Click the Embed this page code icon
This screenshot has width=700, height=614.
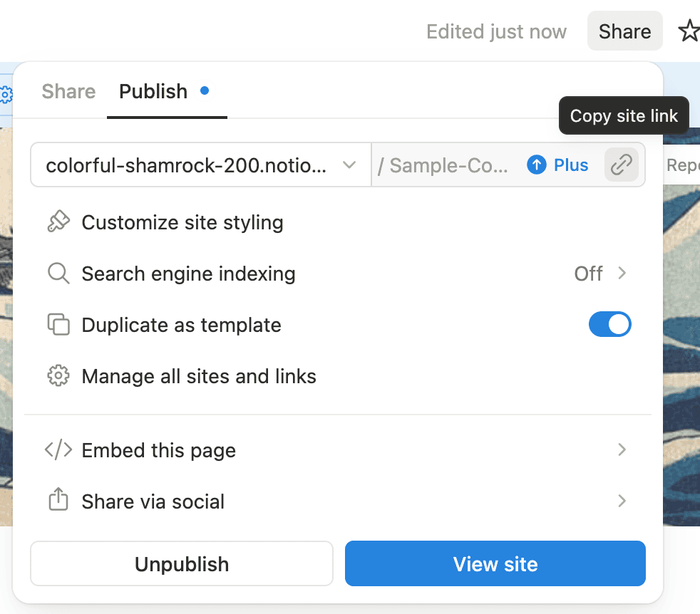[x=58, y=449]
